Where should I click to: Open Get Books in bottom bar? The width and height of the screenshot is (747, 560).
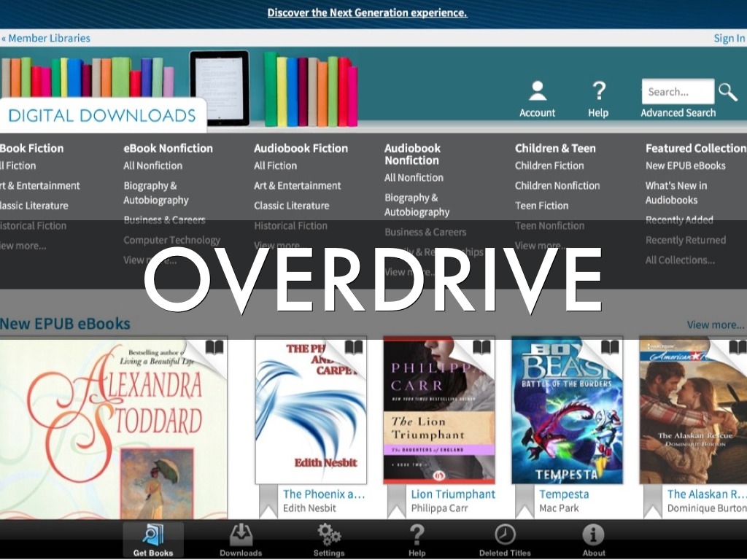pos(153,540)
